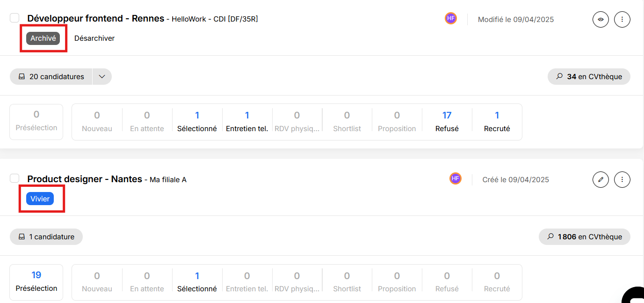This screenshot has height=303, width=644.
Task: Select Recruté stage showing 1
Action: [497, 122]
